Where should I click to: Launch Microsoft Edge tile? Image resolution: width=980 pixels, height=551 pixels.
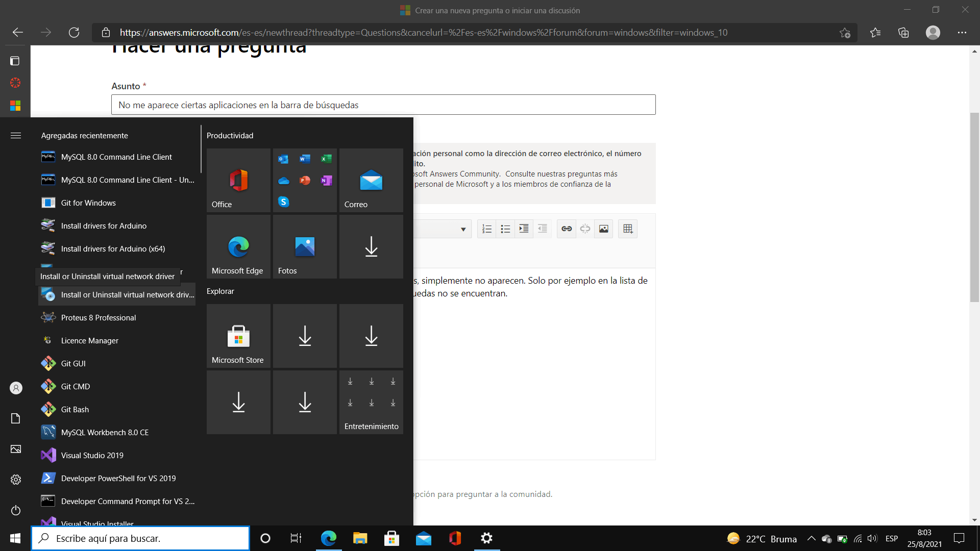point(238,246)
